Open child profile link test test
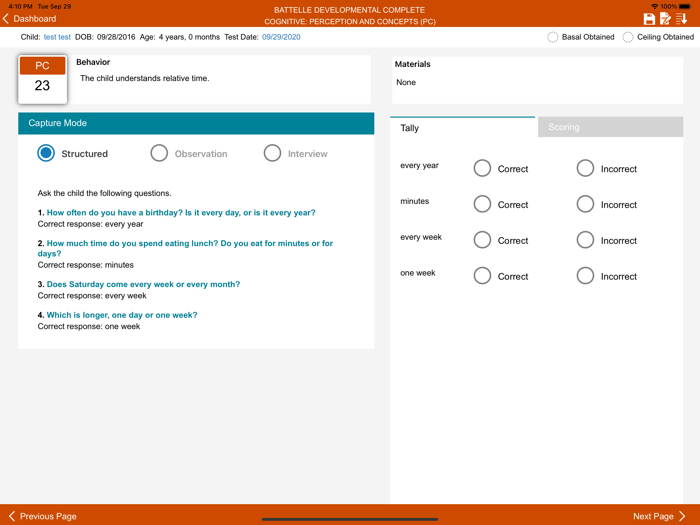The image size is (700, 525). [57, 37]
